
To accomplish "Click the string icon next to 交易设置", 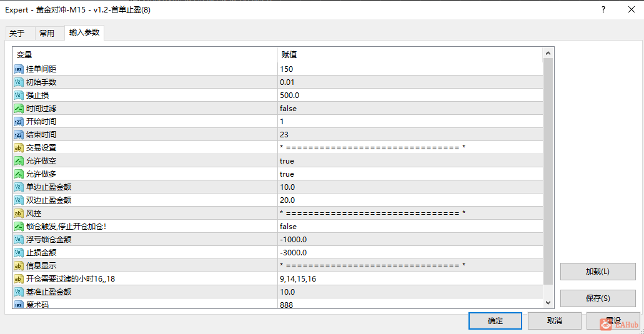I will coord(19,148).
